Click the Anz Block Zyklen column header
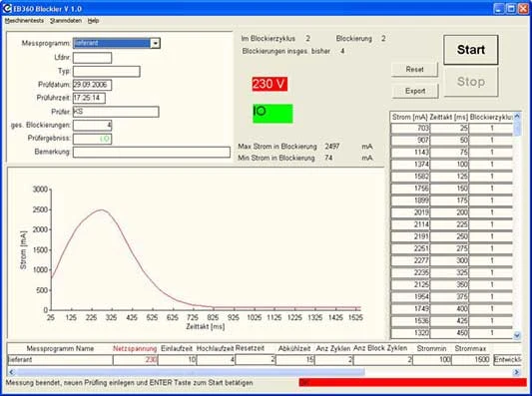532x396 pixels. pos(380,348)
